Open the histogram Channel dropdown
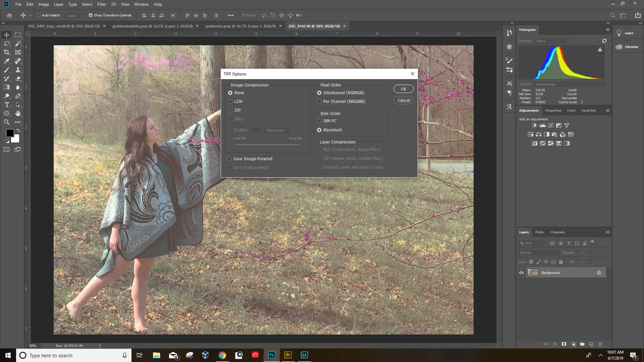Screen dimensions: 644x362 (x=552, y=41)
